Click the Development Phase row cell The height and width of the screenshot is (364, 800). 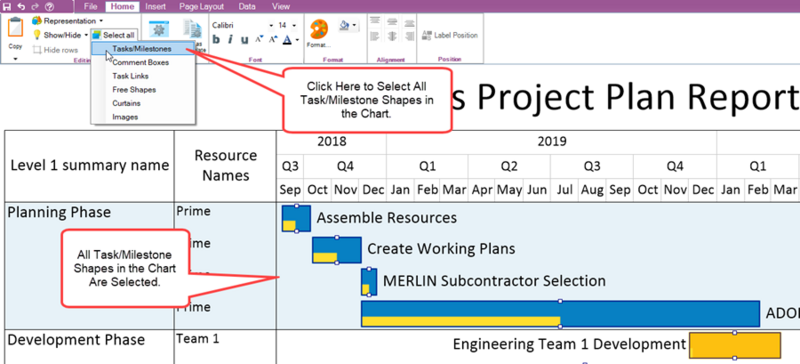coord(90,347)
